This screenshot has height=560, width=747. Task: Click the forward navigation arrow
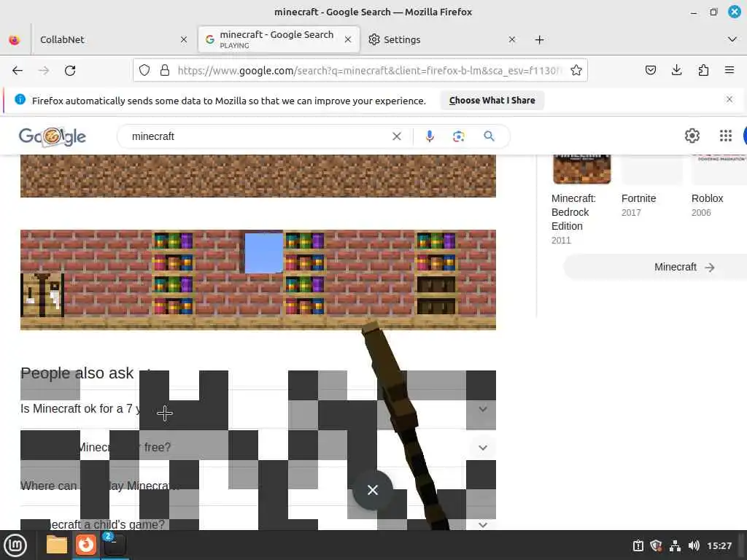click(44, 71)
